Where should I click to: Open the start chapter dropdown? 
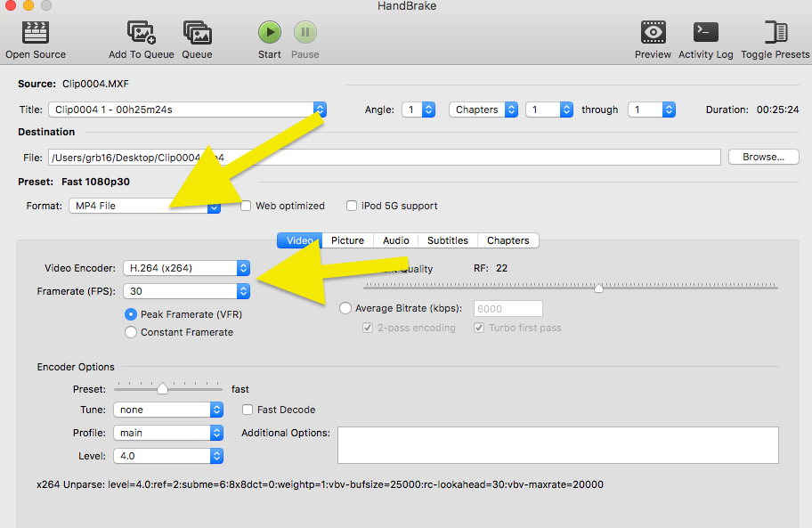(x=549, y=110)
